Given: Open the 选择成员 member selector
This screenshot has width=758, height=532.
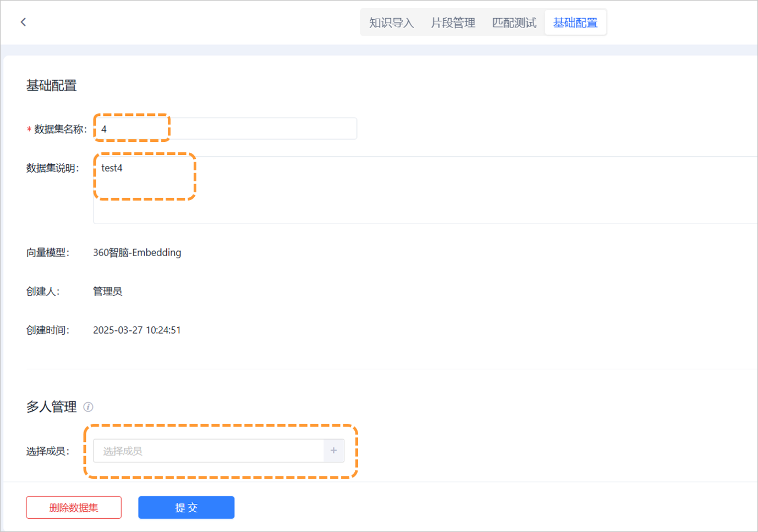Looking at the screenshot, I should [x=209, y=451].
